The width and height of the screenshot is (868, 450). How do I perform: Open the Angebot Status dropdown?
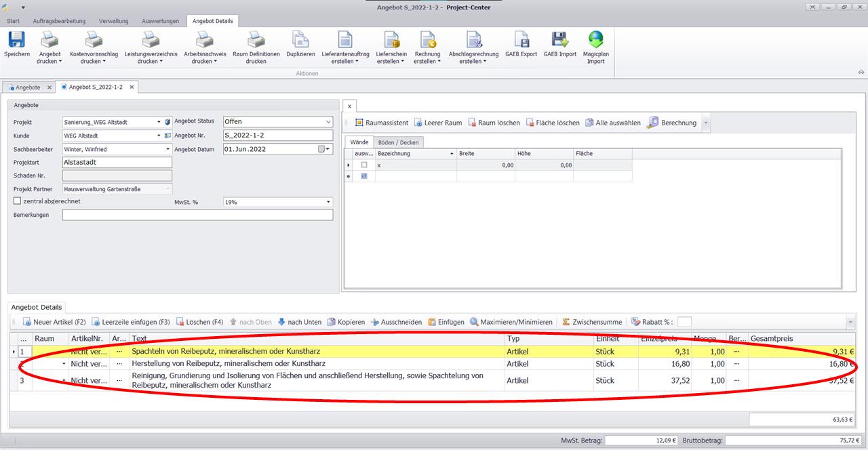[x=328, y=122]
